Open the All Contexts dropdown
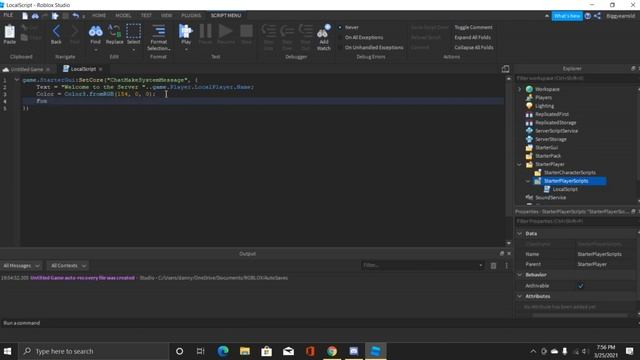The height and width of the screenshot is (360, 640). 68,266
